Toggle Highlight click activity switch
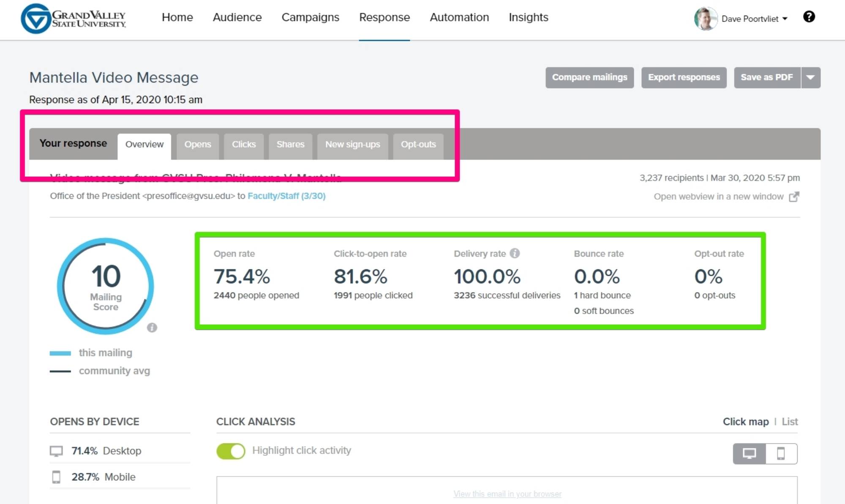Image resolution: width=845 pixels, height=504 pixels. [x=231, y=451]
